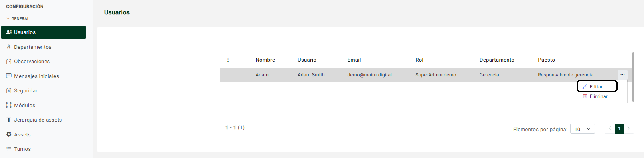Open the three-dot actions menu for Adam
Viewport: 644px width, 158px height.
click(622, 74)
